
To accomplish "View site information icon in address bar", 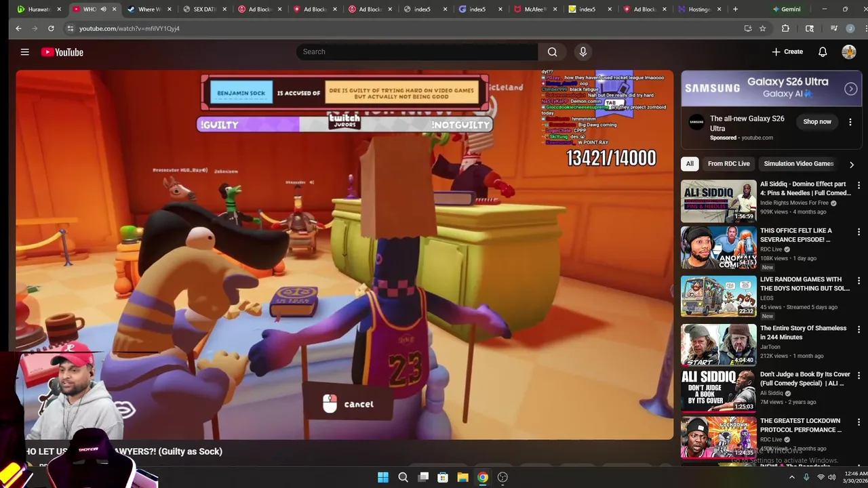I will pos(70,28).
